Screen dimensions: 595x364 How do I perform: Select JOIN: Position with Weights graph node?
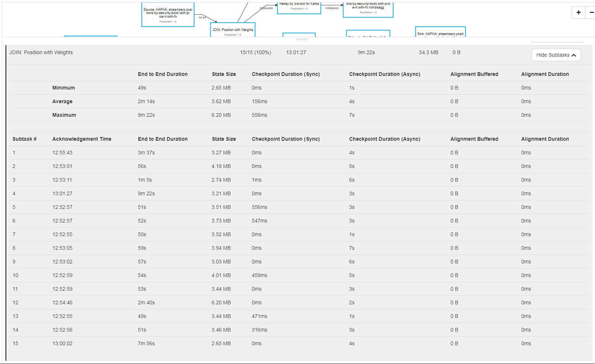point(233,31)
